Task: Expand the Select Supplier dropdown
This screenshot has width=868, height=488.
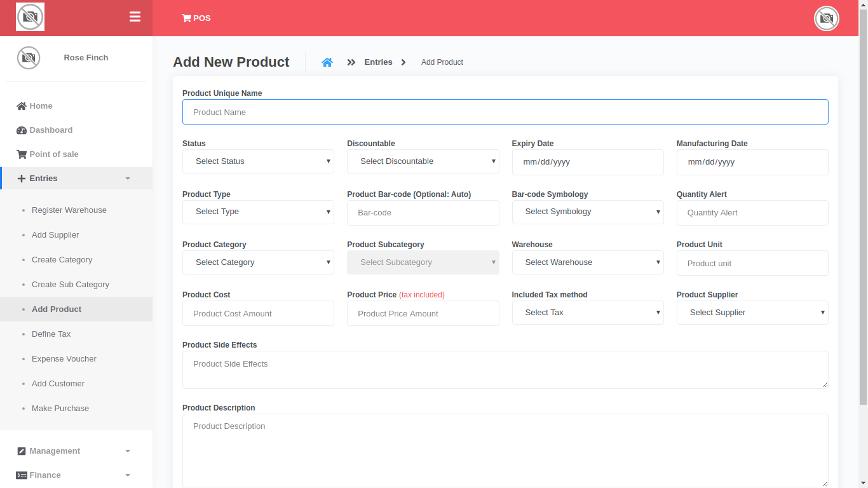Action: [752, 313]
